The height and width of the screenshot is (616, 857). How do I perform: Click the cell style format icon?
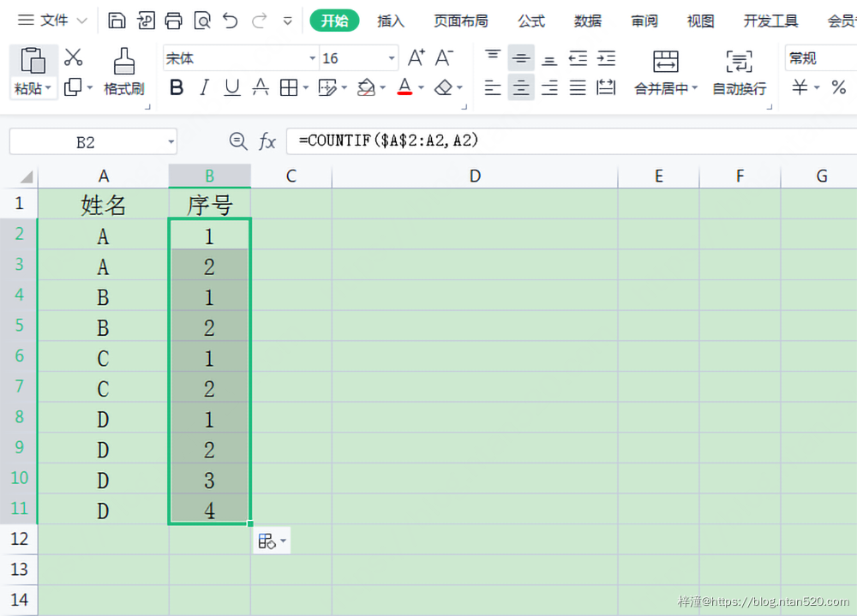click(327, 87)
